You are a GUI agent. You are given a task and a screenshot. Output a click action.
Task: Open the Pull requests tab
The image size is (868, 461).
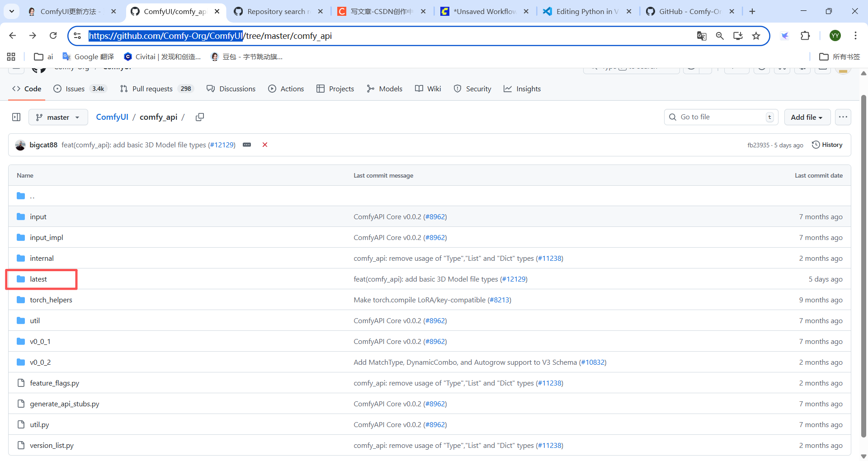(156, 89)
